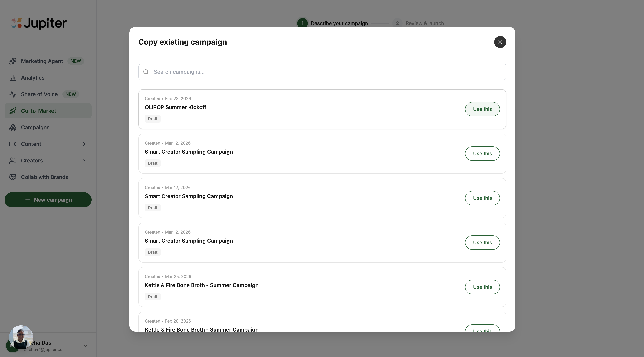Click the Jupiter logo
The image size is (644, 357).
pos(39,23)
